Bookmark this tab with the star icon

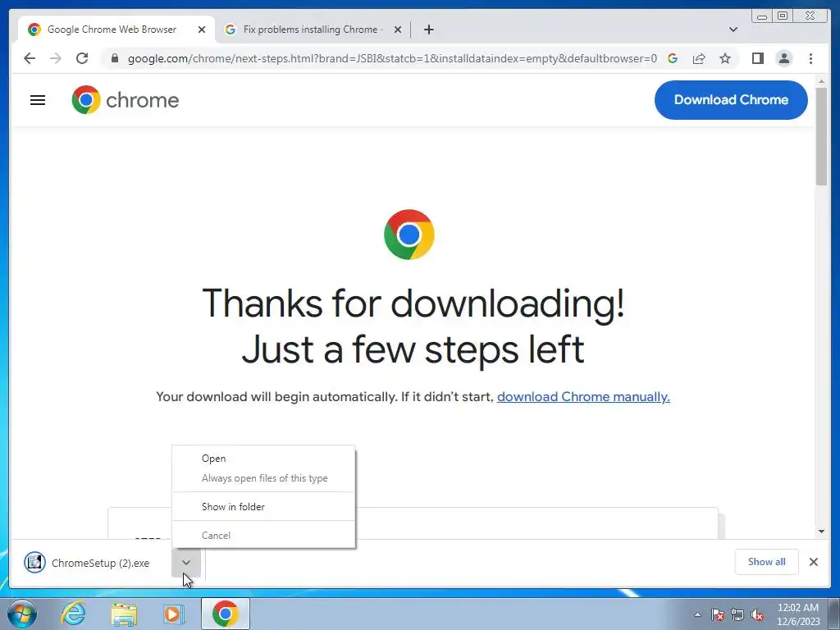coord(725,58)
